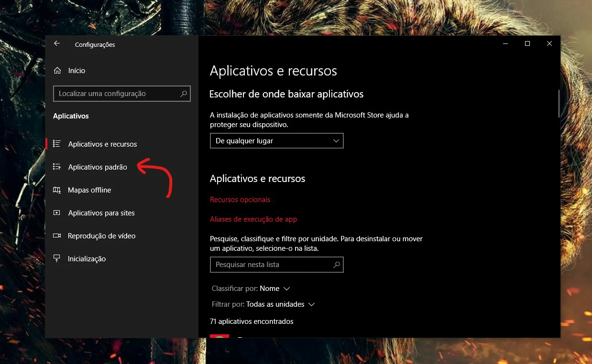
Task: Open the Inicialização section
Action: [x=122, y=258]
